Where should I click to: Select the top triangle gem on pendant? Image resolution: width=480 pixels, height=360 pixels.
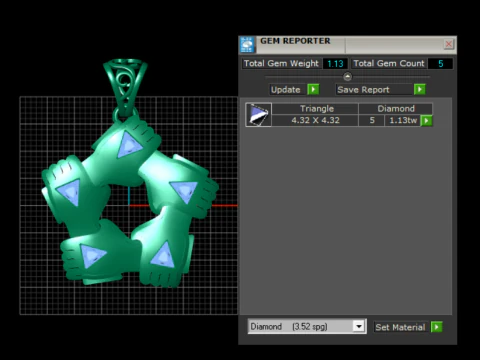click(129, 145)
